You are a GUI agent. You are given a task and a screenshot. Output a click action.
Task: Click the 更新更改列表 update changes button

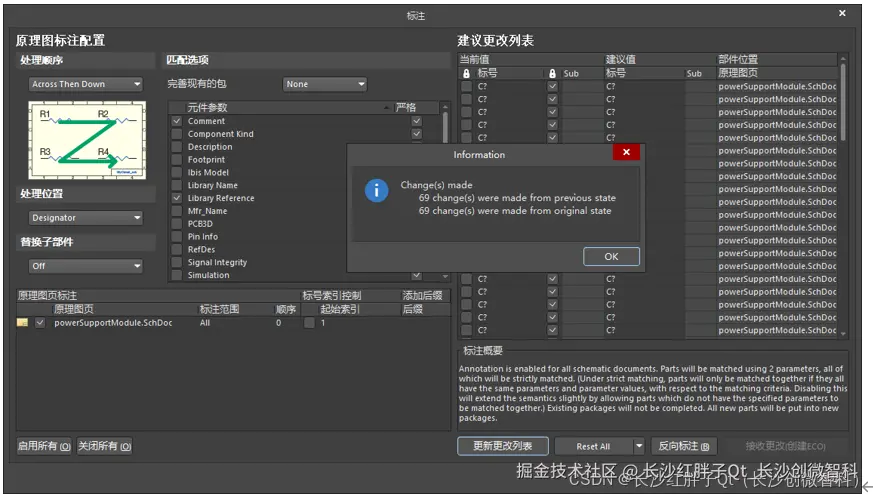click(x=503, y=446)
